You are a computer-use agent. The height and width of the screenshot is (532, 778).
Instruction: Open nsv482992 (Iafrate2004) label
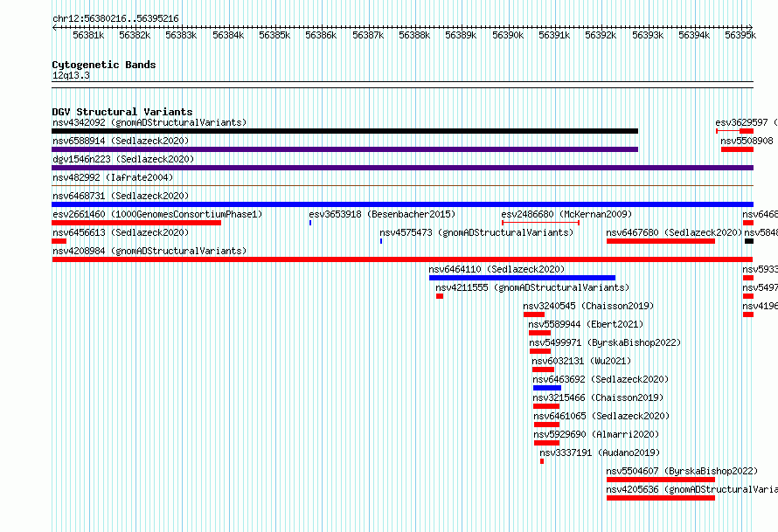[113, 177]
